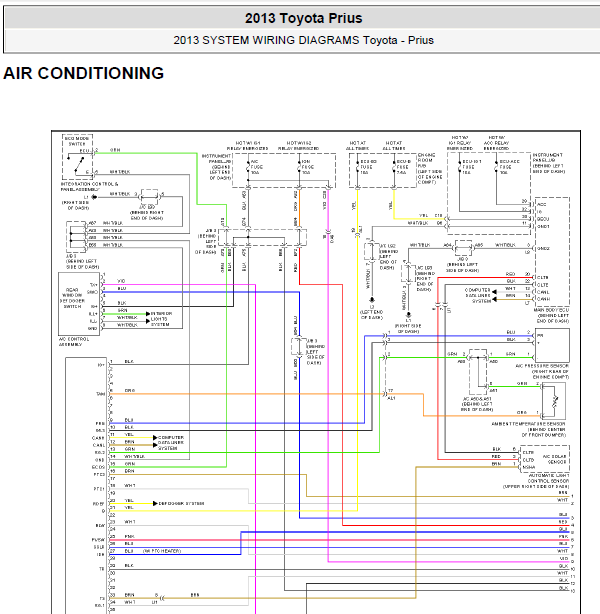This screenshot has height=614, width=600.
Task: Click the 'HOT W/ IG1 RELAY ENERGIZED' label above the A/C fuse
Action: click(248, 146)
